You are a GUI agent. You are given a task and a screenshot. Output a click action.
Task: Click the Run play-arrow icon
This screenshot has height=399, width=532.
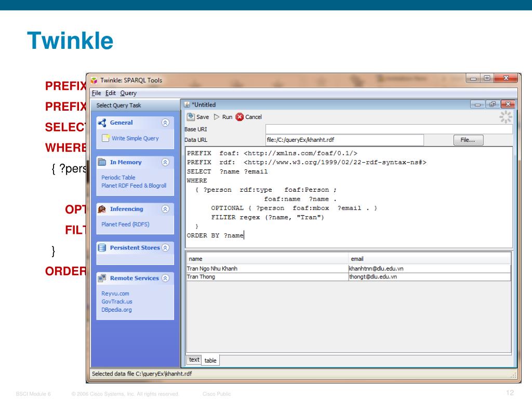coord(217,117)
